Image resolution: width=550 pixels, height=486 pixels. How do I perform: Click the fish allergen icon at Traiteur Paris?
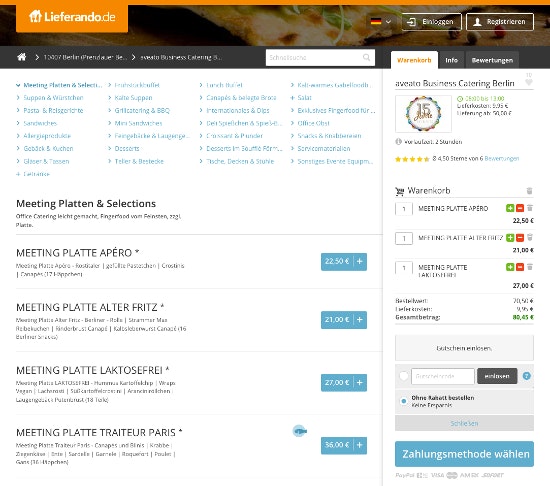300,431
